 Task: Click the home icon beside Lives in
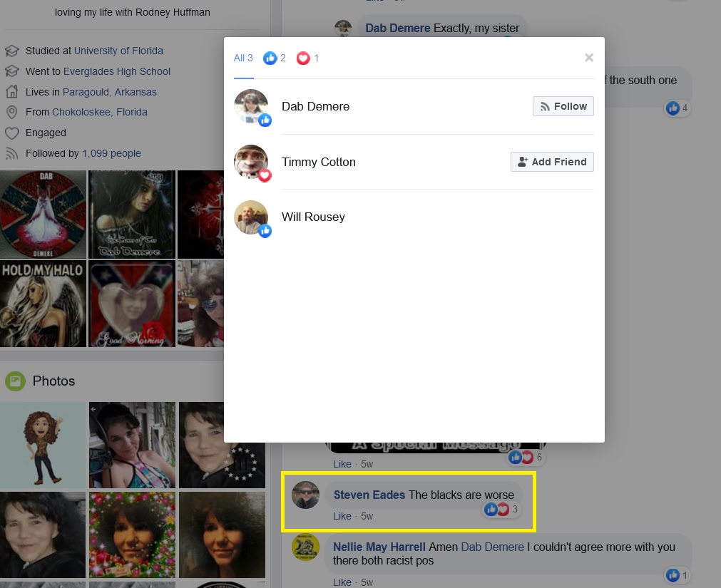tap(12, 91)
